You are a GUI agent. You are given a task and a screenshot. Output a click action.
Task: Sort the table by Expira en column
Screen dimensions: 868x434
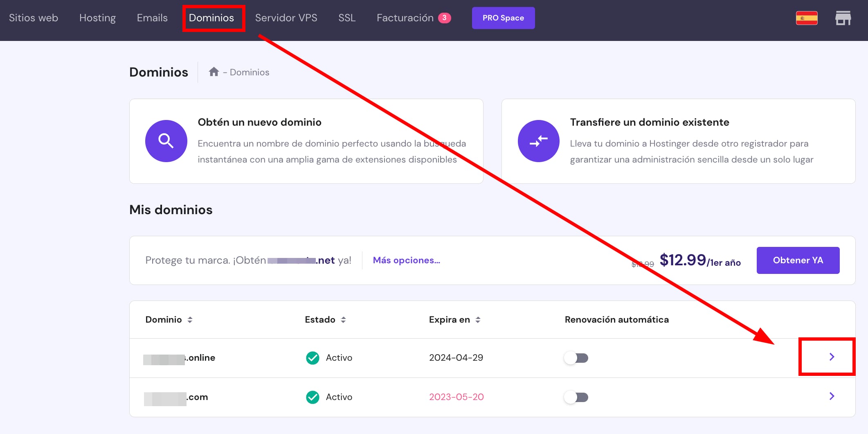click(x=478, y=320)
